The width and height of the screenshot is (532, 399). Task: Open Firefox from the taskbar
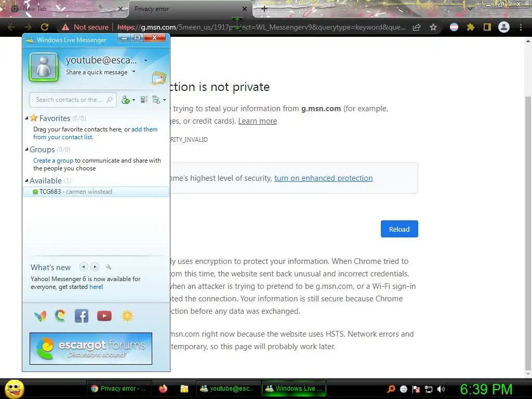coord(163,389)
